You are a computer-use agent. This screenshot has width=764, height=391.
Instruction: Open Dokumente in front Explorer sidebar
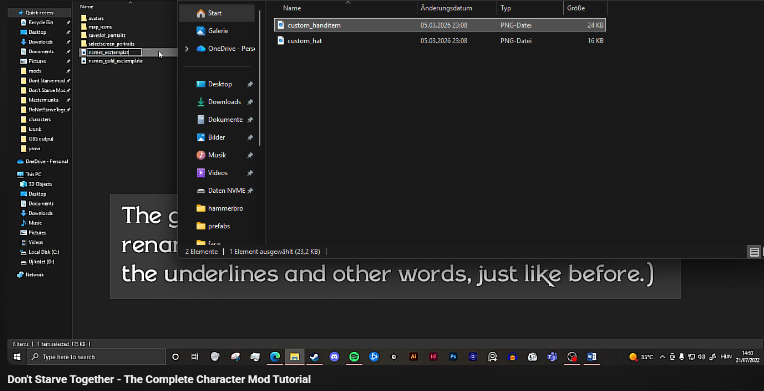pos(219,119)
